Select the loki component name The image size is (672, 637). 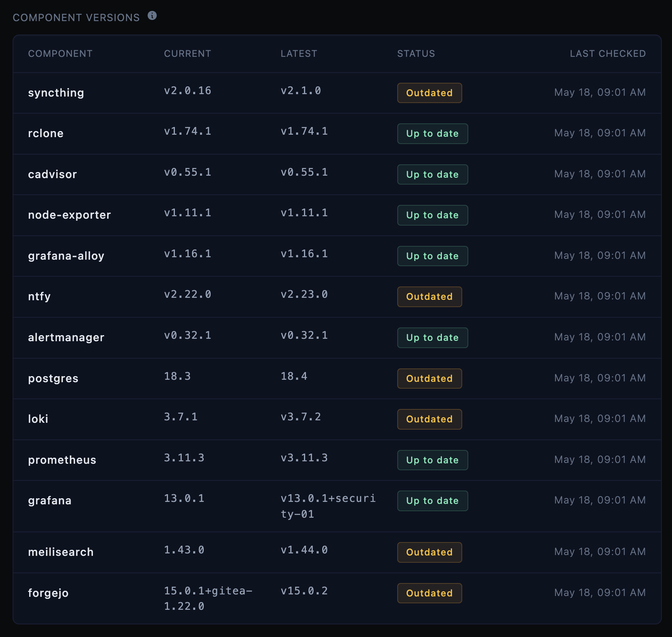click(38, 419)
